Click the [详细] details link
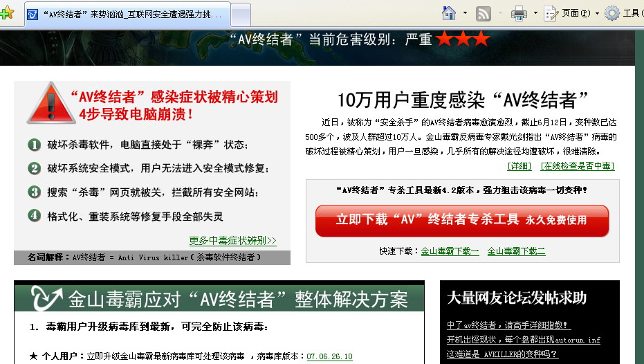644x364 pixels. tap(519, 166)
